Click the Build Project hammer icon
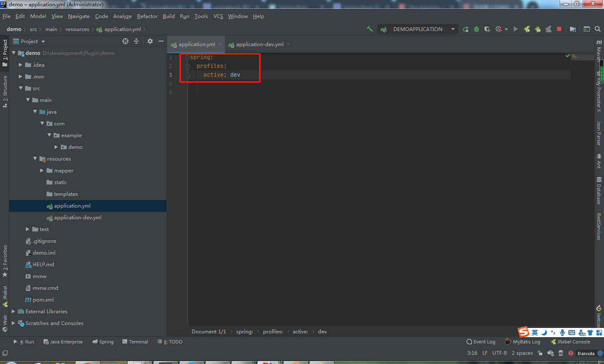The width and height of the screenshot is (604, 364). 370,29
